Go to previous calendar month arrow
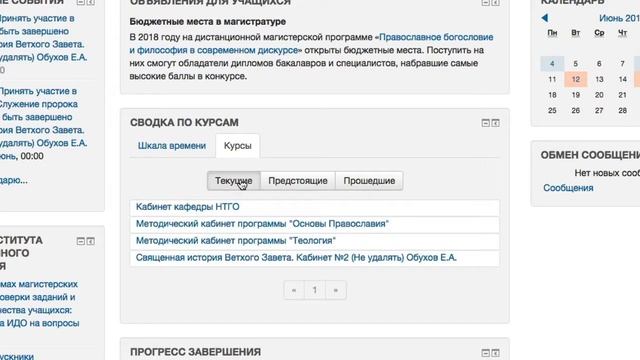Image resolution: width=640 pixels, height=360 pixels. tap(544, 18)
